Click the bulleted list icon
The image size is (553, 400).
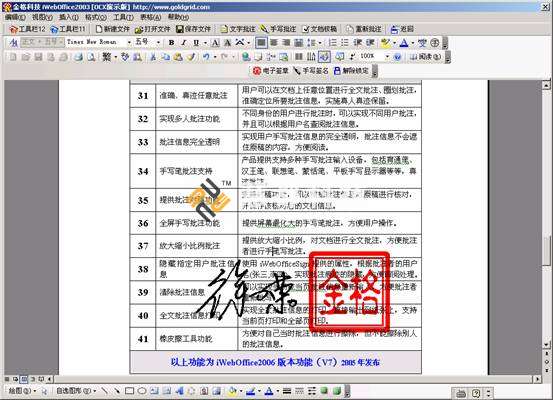tap(345, 43)
